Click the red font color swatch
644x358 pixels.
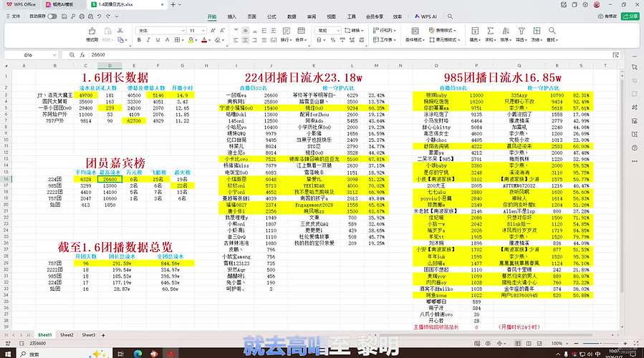pos(204,40)
